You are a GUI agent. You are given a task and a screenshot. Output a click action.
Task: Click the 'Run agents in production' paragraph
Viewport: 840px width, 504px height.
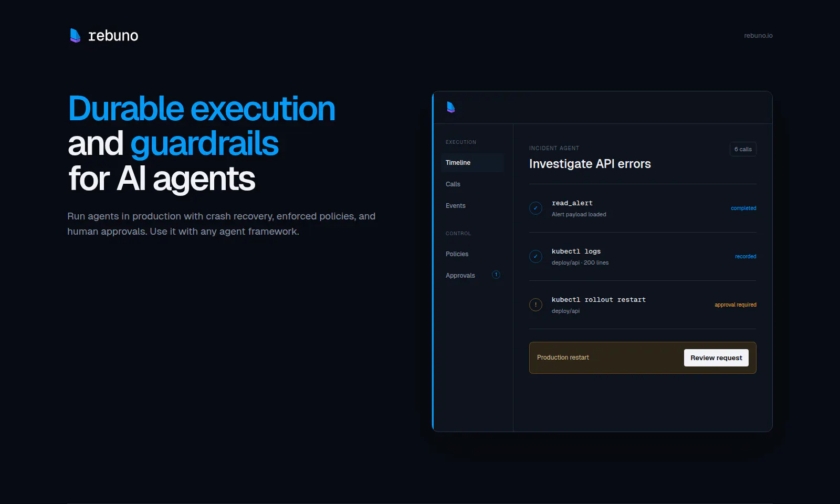(222, 224)
